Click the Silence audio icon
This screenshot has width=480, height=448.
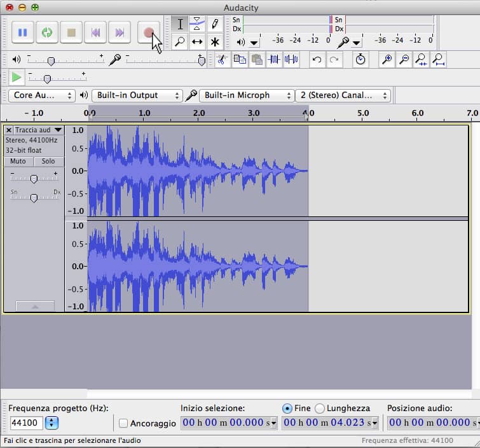pyautogui.click(x=291, y=59)
